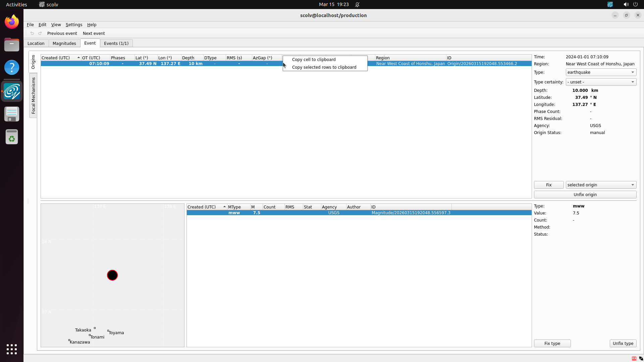The image size is (644, 362).
Task: Choose Copy cell to clipboard
Action: click(x=314, y=60)
